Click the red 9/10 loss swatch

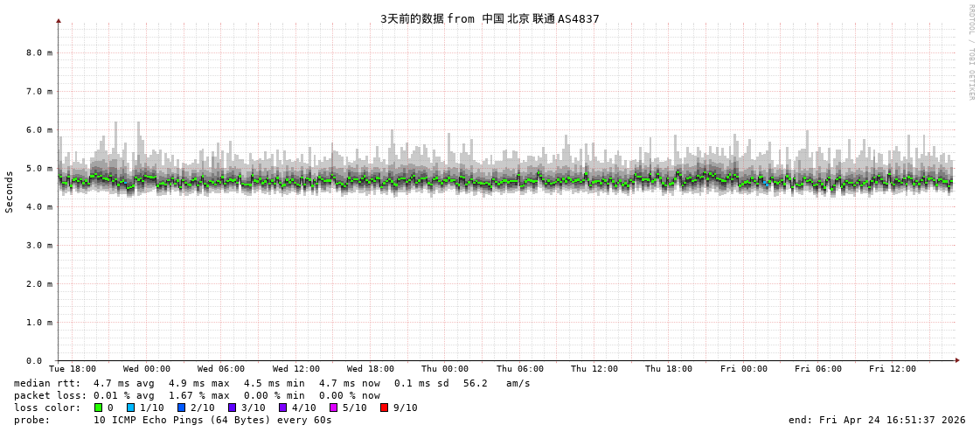(x=384, y=408)
